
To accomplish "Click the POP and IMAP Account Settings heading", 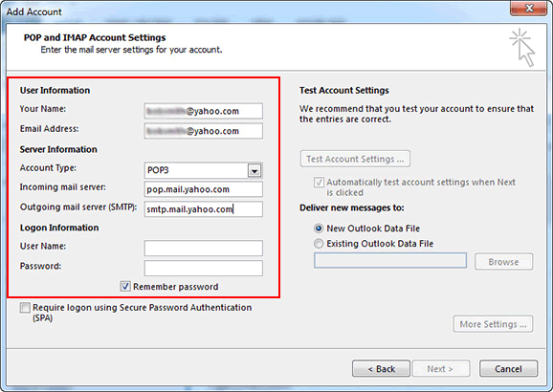I will pyautogui.click(x=95, y=37).
